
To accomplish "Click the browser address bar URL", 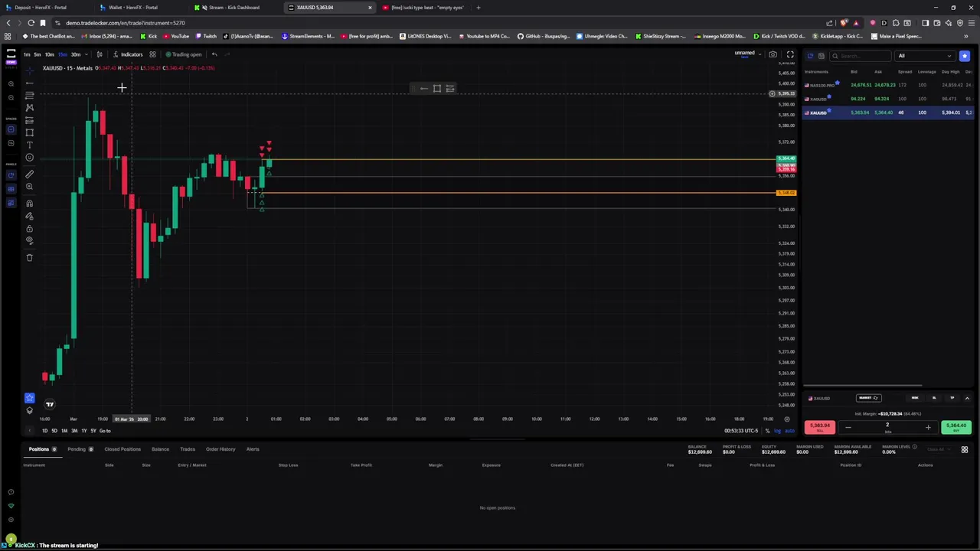I will (x=125, y=23).
